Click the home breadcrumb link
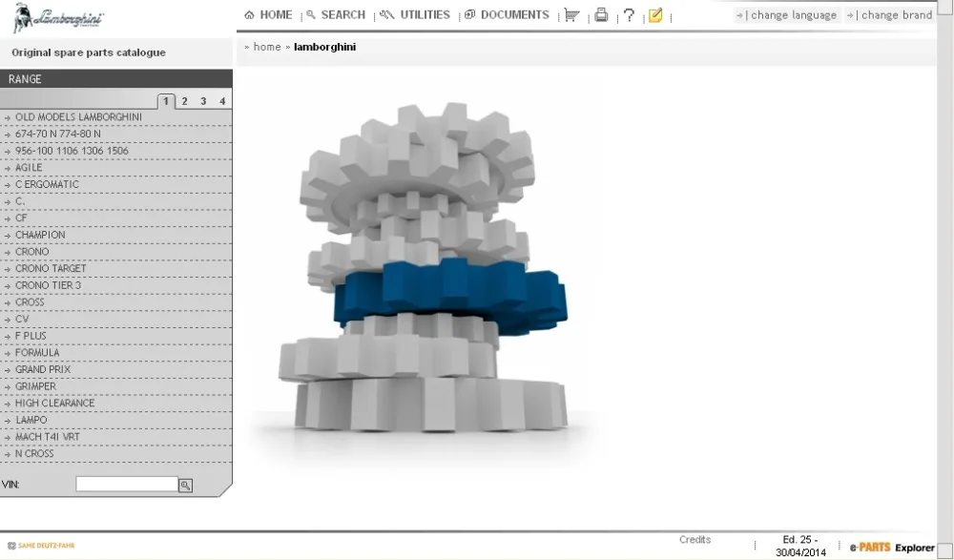Viewport: 954px width, 560px height. pyautogui.click(x=267, y=47)
